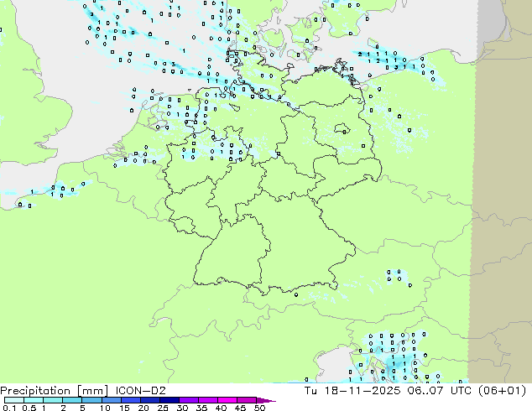Select the 5–10 mm legend color swatch
This screenshot has width=532, height=411.
pos(91,400)
